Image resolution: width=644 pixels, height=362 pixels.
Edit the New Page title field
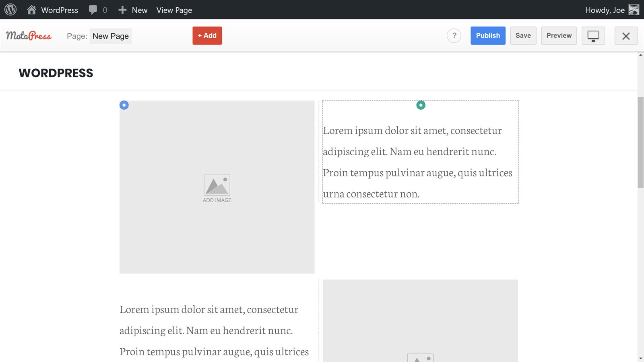pos(111,36)
